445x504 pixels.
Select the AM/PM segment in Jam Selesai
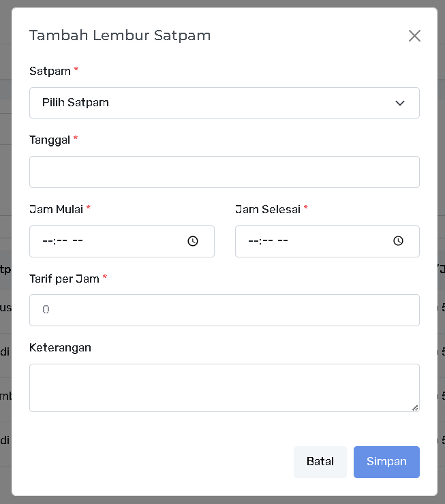[x=283, y=241]
